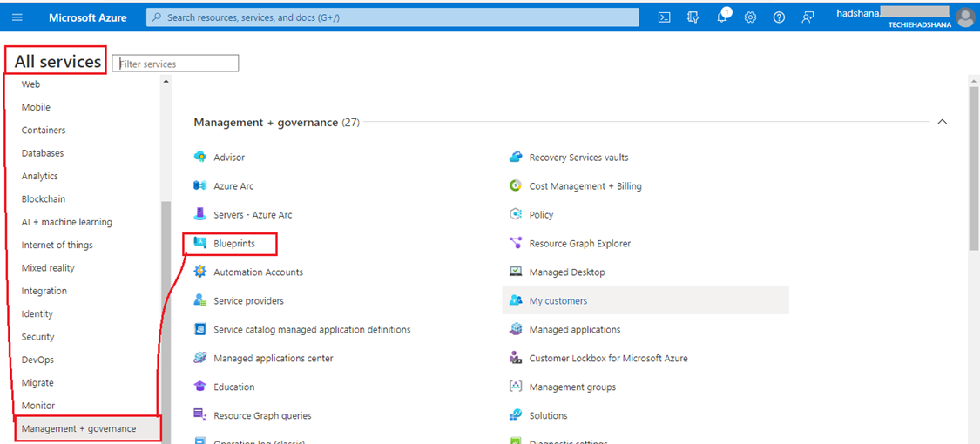Collapse the Management + governance section chevron
980x444 pixels.
click(943, 122)
